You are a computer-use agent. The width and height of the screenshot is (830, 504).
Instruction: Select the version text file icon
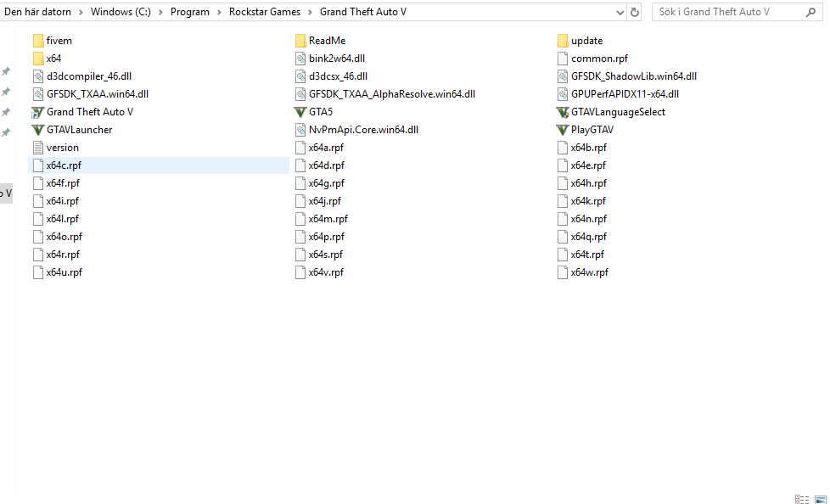38,148
